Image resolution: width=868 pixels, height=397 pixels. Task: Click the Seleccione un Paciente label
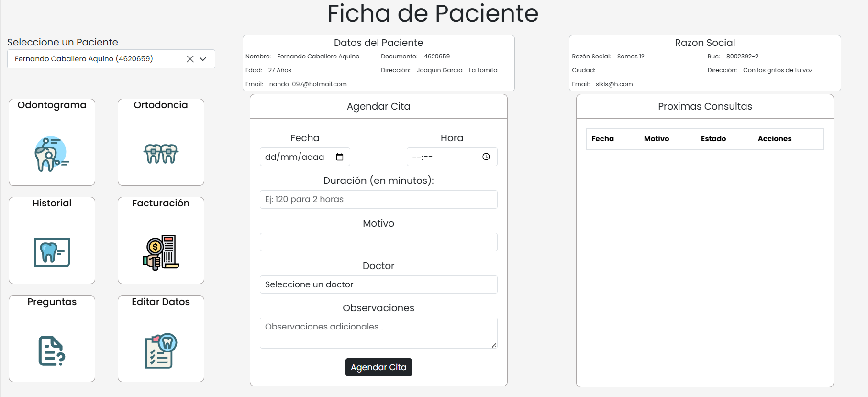[63, 42]
